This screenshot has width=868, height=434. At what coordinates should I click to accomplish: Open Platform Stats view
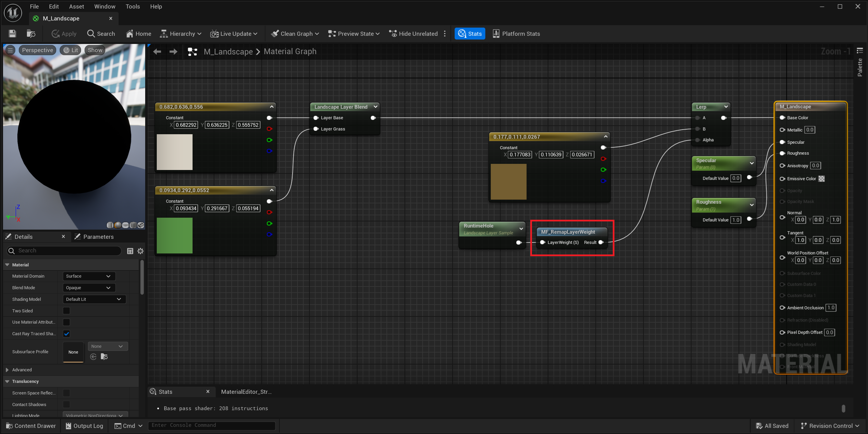pos(516,33)
